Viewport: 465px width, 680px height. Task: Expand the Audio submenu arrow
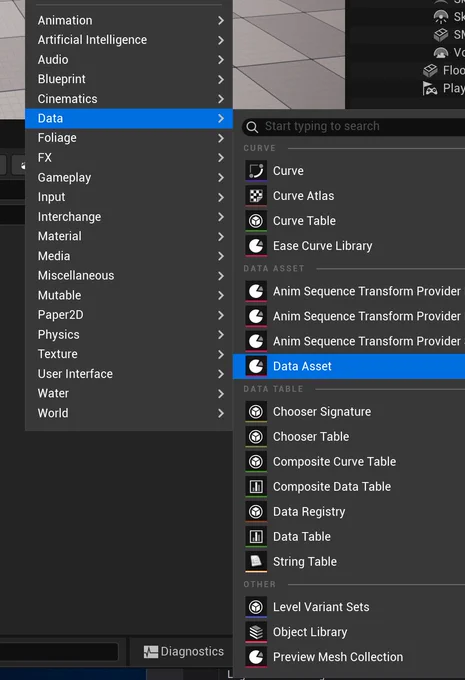(221, 59)
